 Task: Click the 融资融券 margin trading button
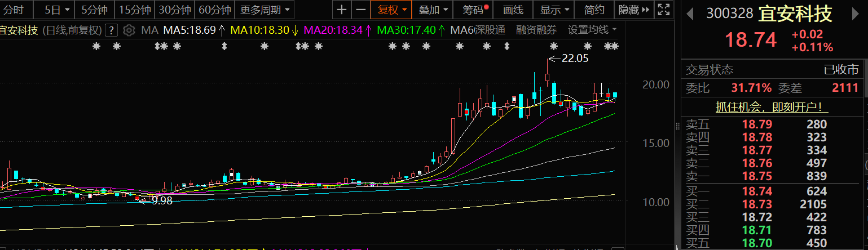[x=536, y=30]
